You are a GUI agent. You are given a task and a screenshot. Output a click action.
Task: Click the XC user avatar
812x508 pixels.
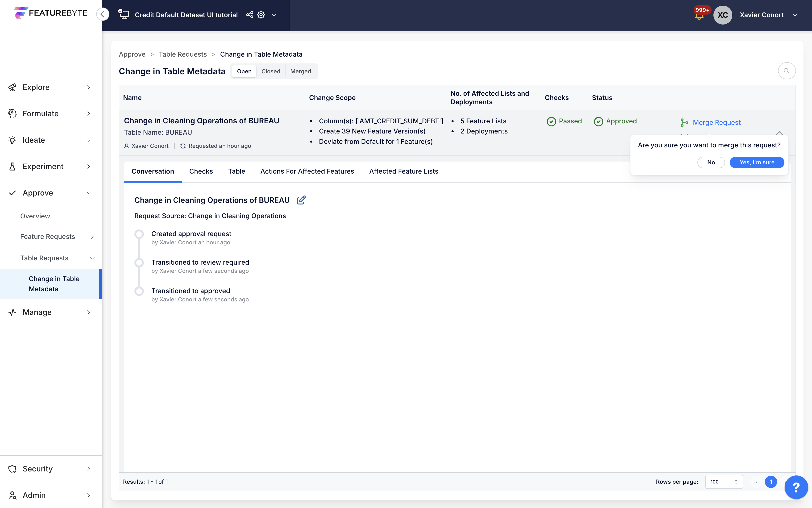point(722,15)
